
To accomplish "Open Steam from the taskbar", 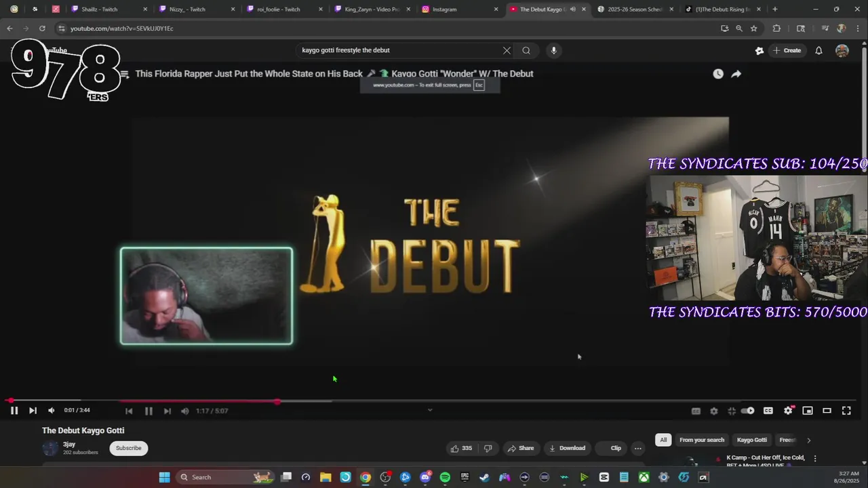I will pos(484,477).
